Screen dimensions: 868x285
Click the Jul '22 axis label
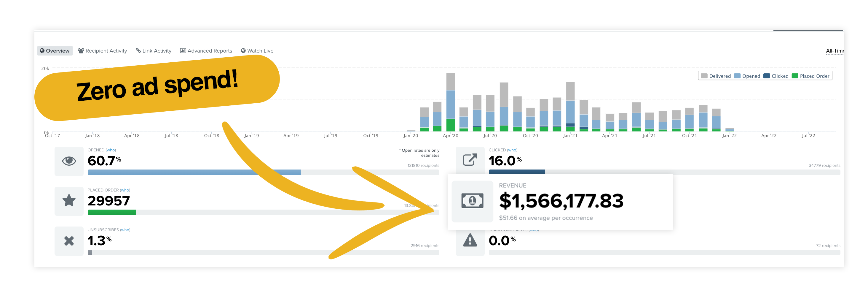(808, 136)
